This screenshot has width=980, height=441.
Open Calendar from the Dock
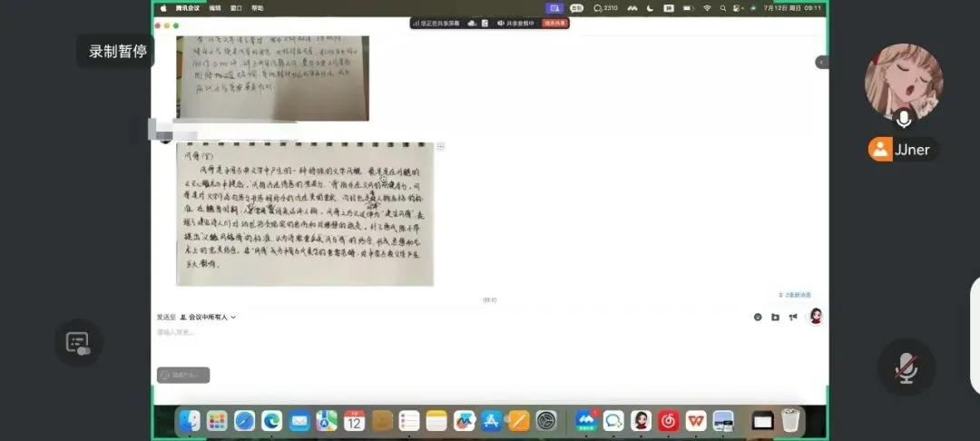pos(355,421)
